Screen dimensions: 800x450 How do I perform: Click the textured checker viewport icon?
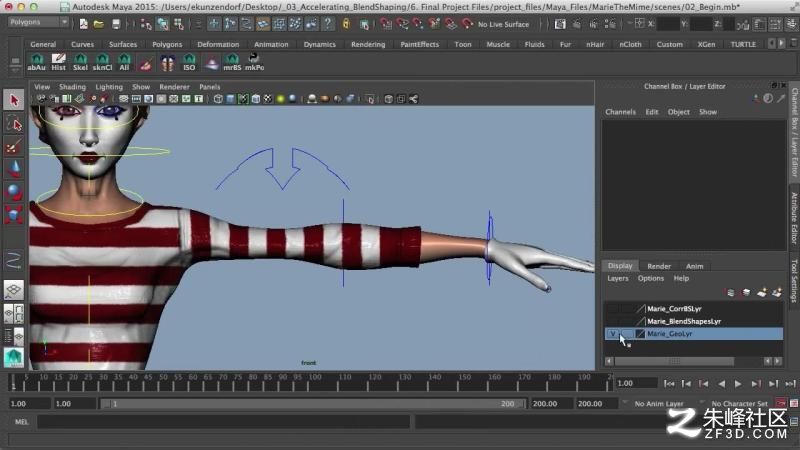coord(268,99)
